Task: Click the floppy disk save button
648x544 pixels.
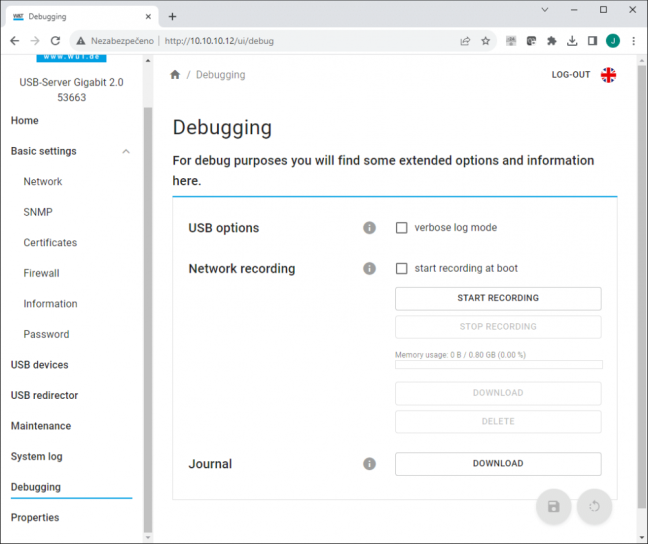Action: (553, 506)
